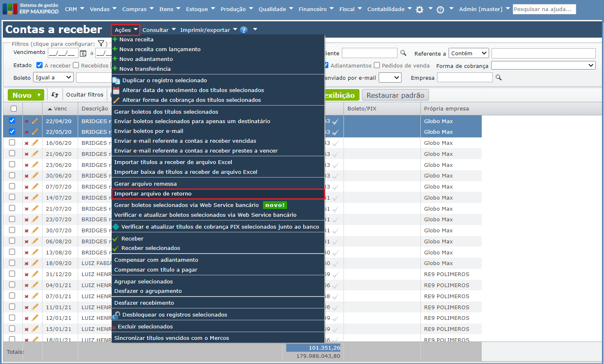The image size is (604, 364).
Task: Click the 'Restaurar padrão' button
Action: click(395, 95)
